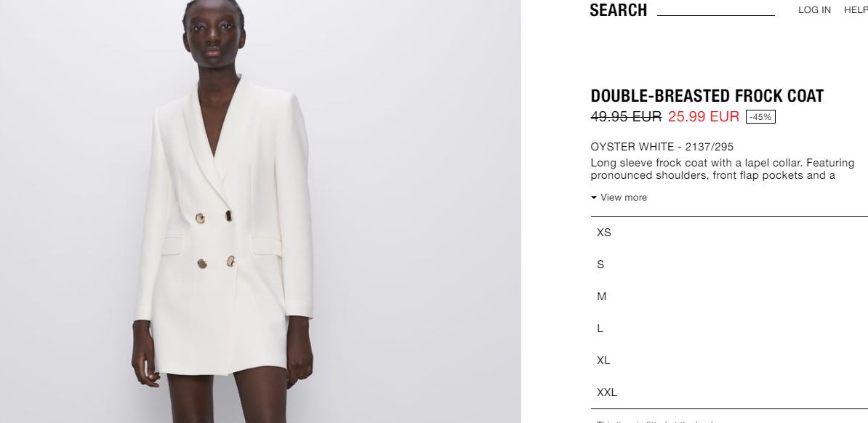
Task: Select size S
Action: pos(729,265)
